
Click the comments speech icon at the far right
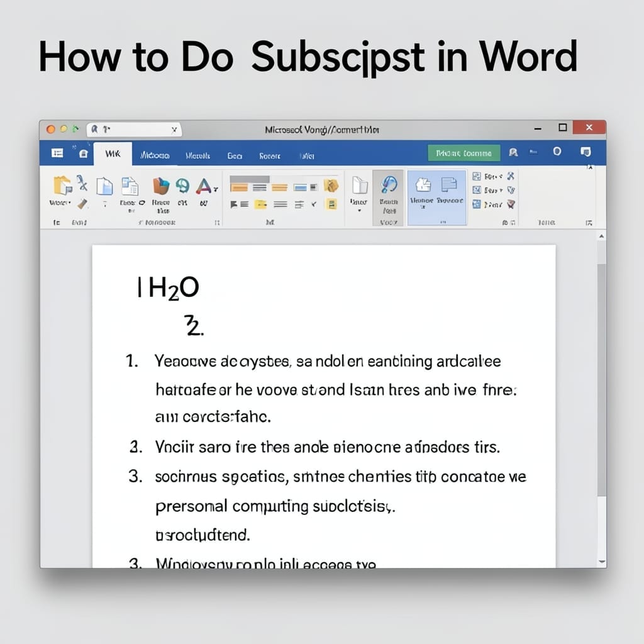coord(586,152)
